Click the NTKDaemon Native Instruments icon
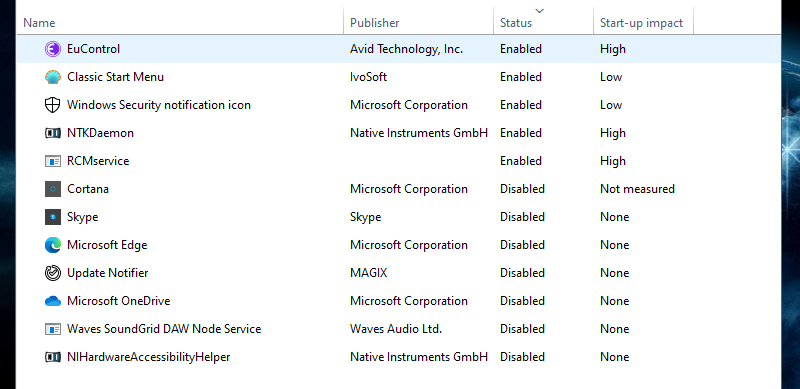800x389 pixels. pos(53,133)
